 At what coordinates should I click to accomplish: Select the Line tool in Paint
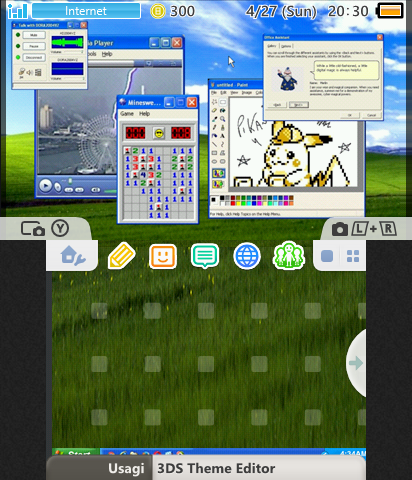(214, 144)
